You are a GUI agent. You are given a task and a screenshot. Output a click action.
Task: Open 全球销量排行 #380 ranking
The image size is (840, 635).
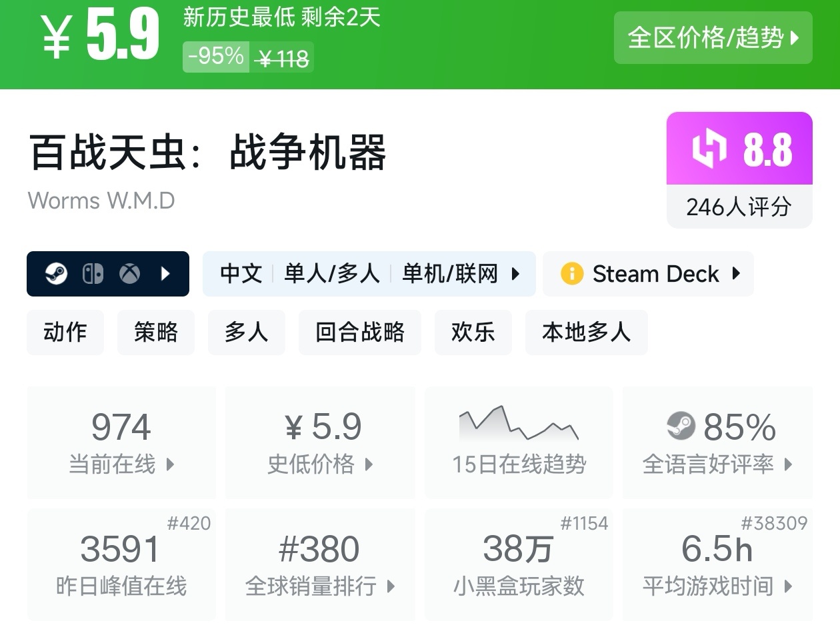pyautogui.click(x=320, y=564)
